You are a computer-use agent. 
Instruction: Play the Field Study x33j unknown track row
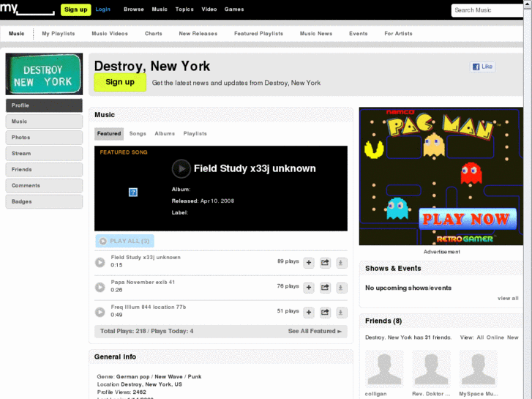pos(100,262)
